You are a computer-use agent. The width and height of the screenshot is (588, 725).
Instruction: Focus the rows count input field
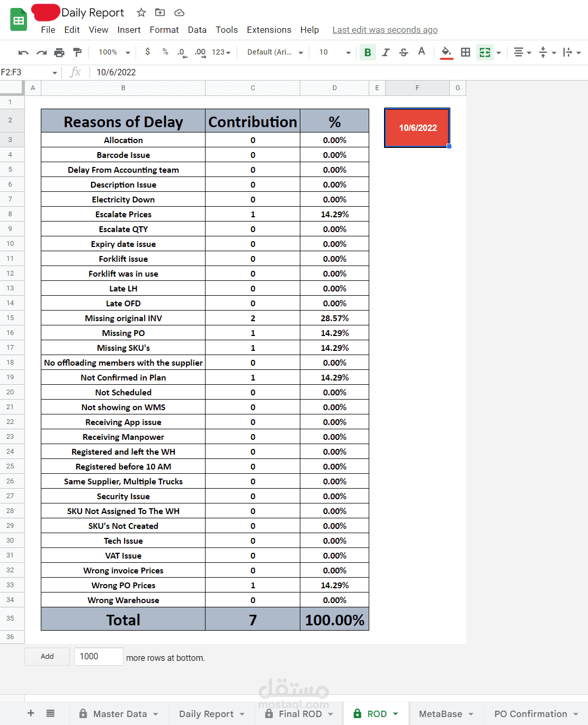click(99, 657)
